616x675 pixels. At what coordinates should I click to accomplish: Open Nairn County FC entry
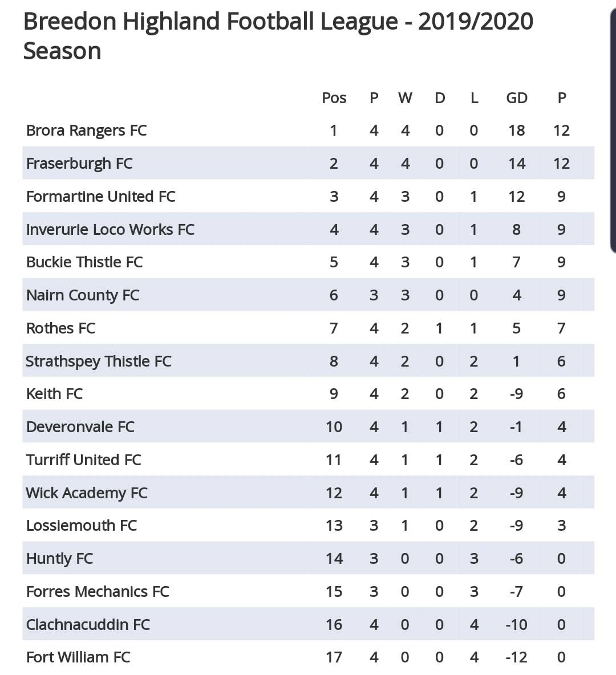tap(83, 295)
